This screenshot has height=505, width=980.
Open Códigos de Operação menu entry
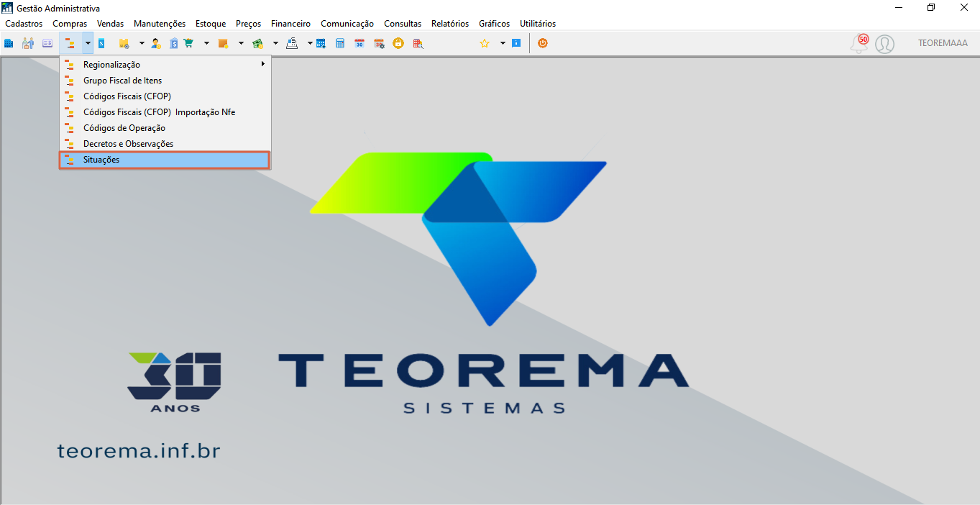pyautogui.click(x=165, y=128)
